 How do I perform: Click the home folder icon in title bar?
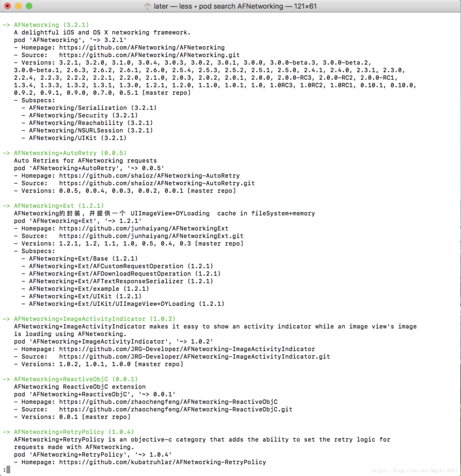click(147, 6)
